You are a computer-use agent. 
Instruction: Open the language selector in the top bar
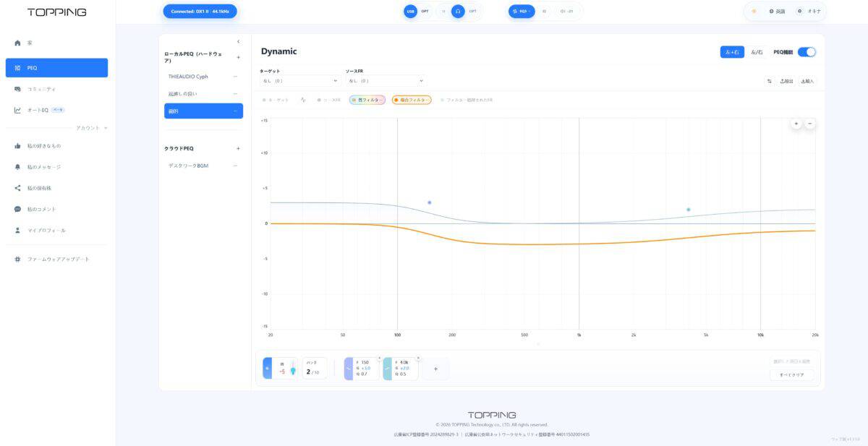(778, 12)
